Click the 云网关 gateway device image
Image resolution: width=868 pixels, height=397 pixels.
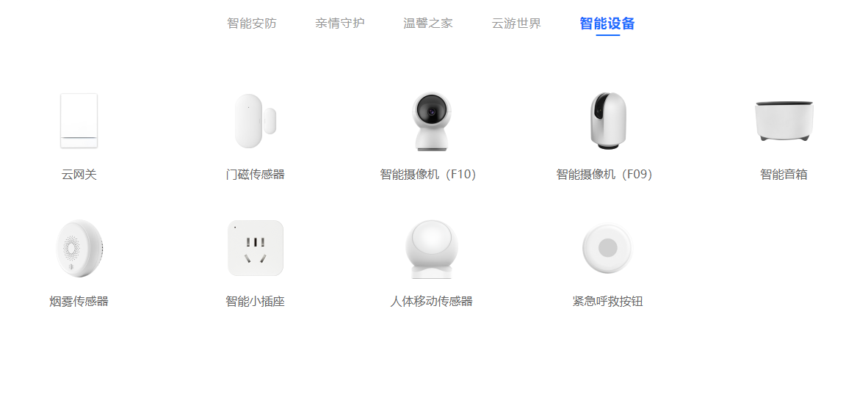tap(79, 120)
